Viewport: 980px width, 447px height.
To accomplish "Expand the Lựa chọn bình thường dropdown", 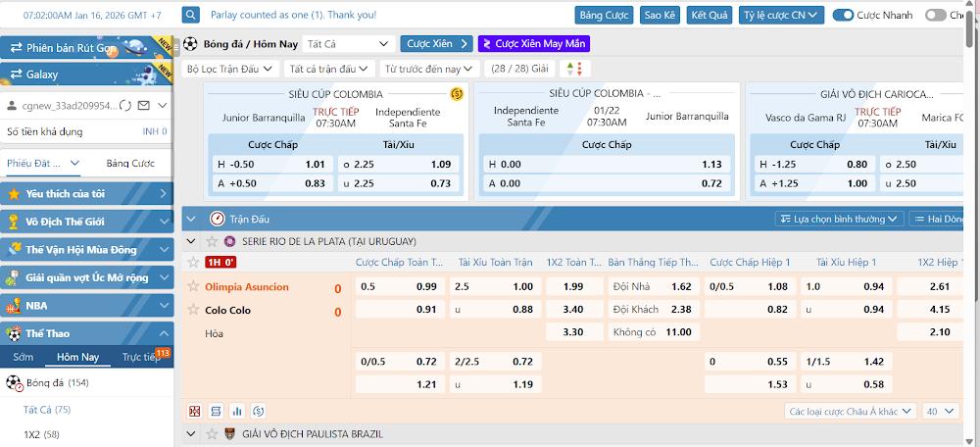I will (839, 220).
